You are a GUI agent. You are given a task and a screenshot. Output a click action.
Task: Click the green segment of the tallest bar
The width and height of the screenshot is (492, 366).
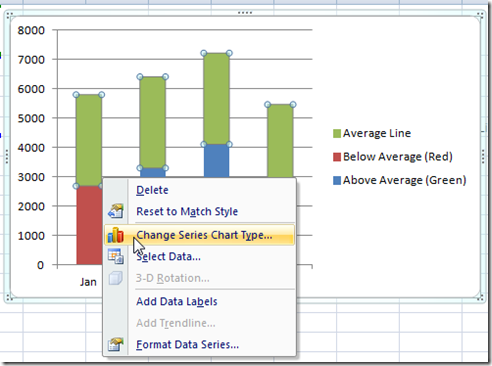216,99
